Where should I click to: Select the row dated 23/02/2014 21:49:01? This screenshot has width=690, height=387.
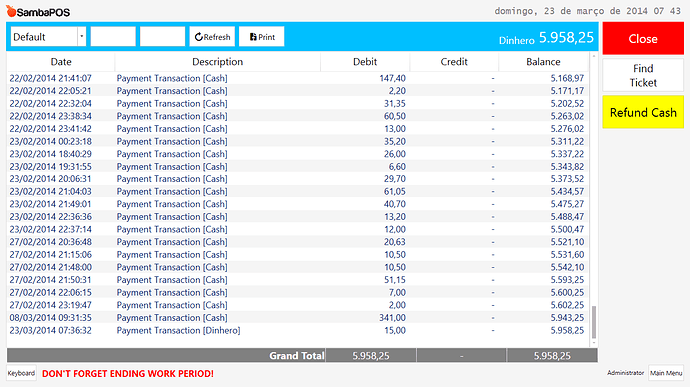[x=297, y=204]
